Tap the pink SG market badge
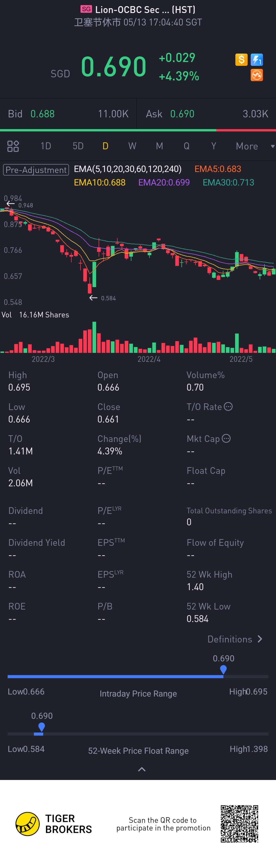The height and width of the screenshot is (868, 276). click(x=86, y=9)
